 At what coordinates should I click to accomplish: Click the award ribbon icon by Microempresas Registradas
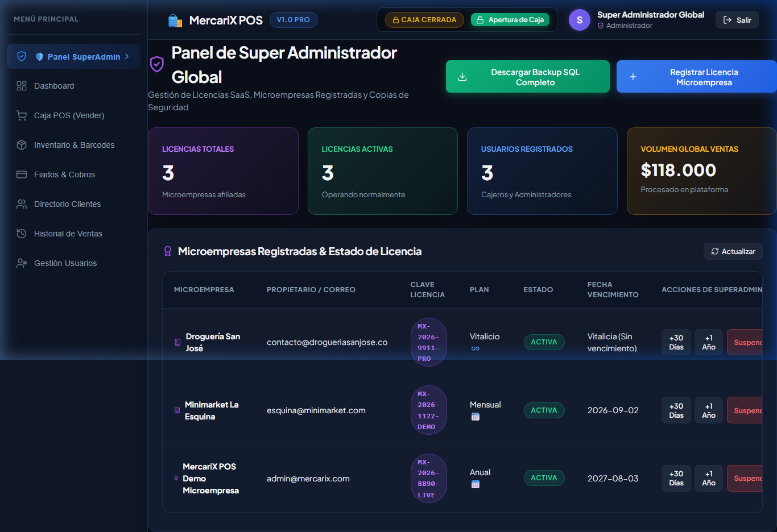click(168, 251)
